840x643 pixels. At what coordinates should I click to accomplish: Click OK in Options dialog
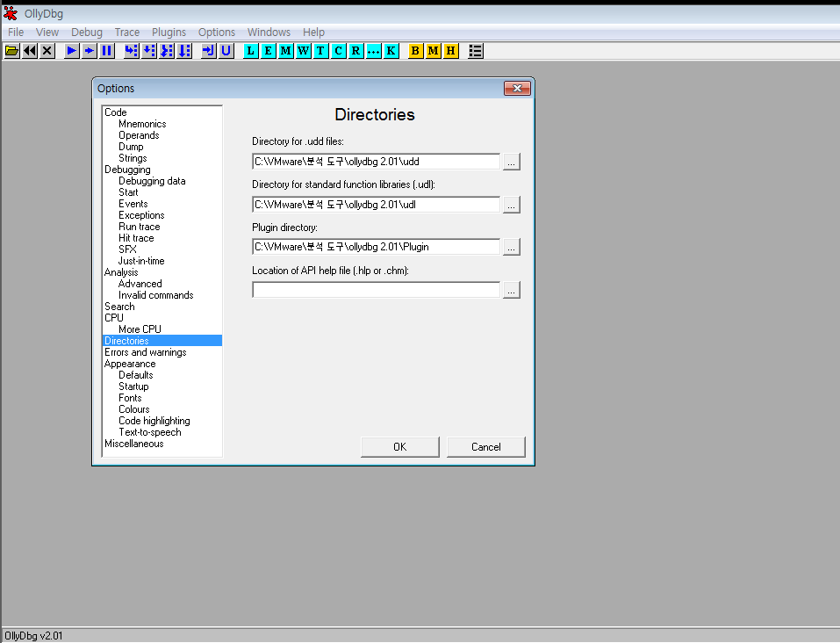click(400, 447)
